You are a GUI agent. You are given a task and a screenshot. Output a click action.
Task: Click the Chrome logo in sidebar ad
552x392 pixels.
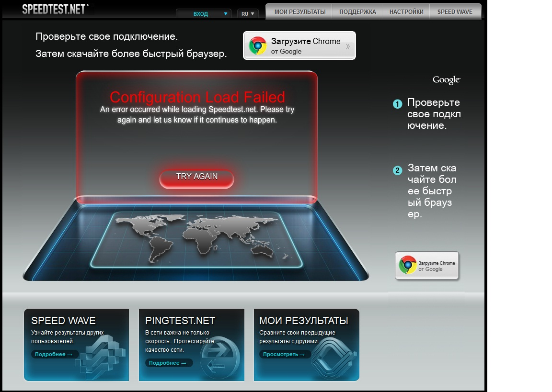[408, 265]
